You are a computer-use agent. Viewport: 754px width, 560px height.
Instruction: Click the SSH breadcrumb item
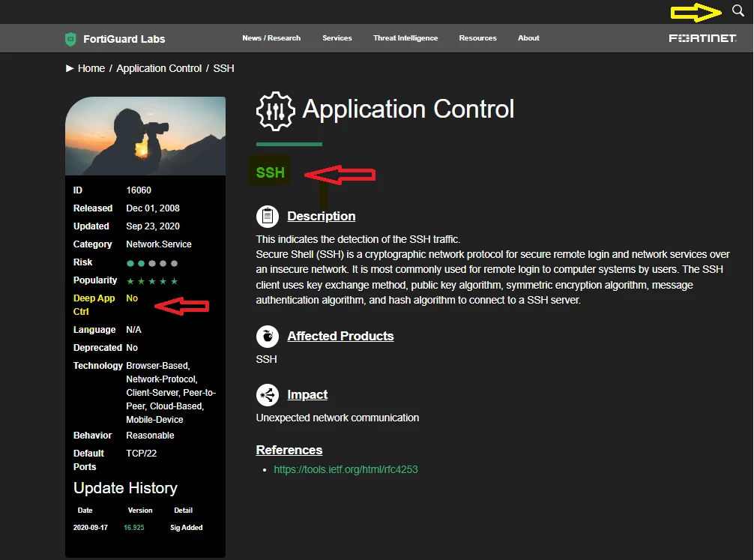(x=223, y=68)
